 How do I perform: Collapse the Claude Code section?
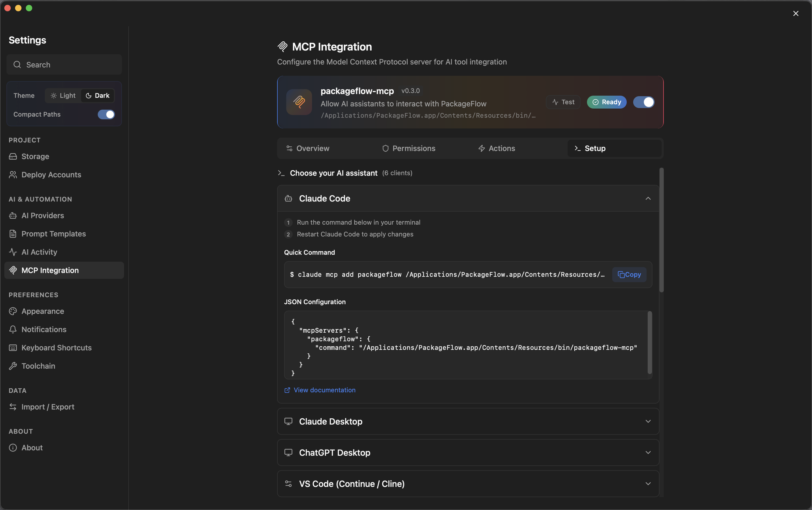point(648,199)
